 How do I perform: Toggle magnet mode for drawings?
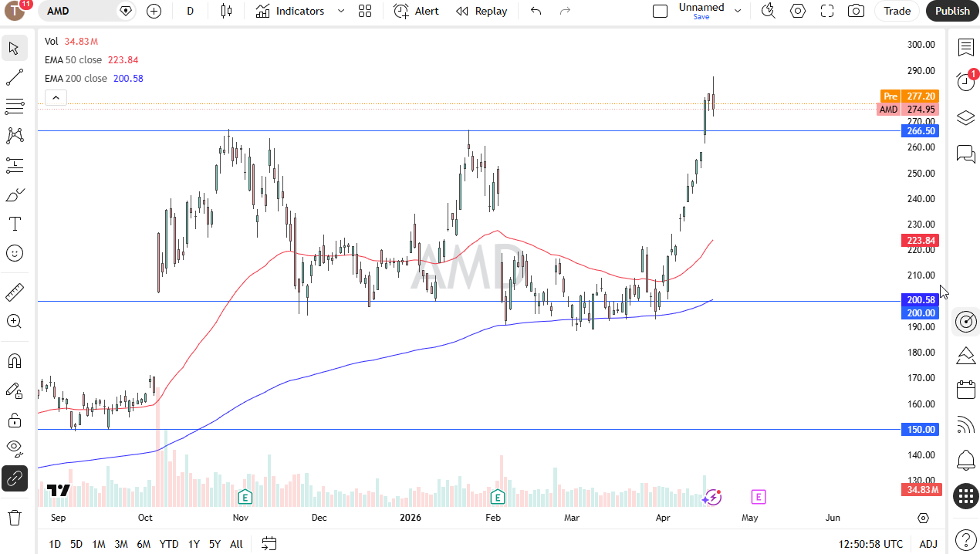click(x=14, y=361)
